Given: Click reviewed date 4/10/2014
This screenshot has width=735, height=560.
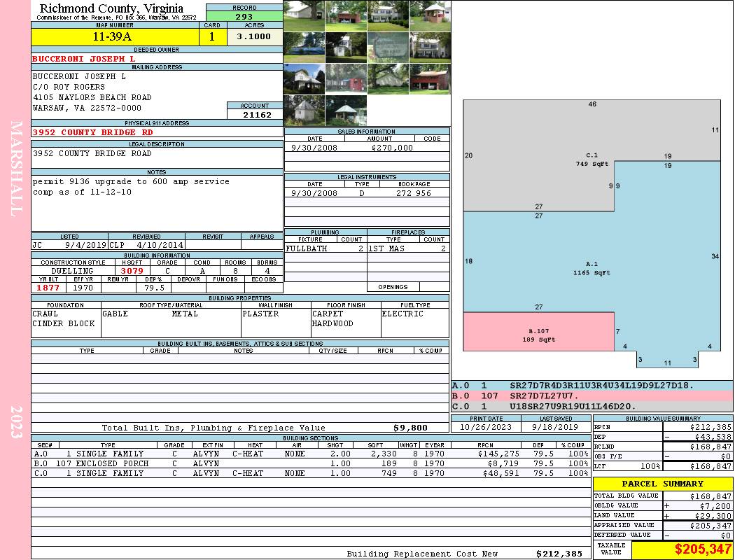Looking at the screenshot, I should [x=160, y=245].
